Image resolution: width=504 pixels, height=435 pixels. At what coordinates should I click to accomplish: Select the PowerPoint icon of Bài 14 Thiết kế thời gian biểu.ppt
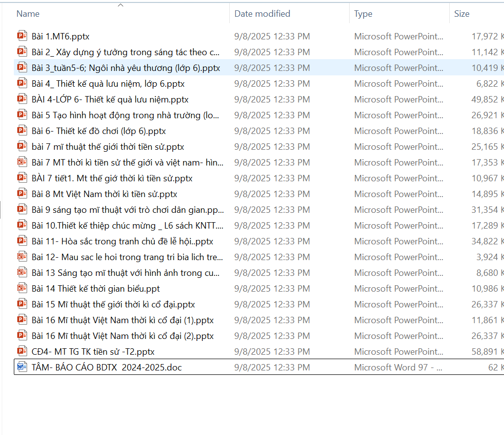click(x=22, y=288)
